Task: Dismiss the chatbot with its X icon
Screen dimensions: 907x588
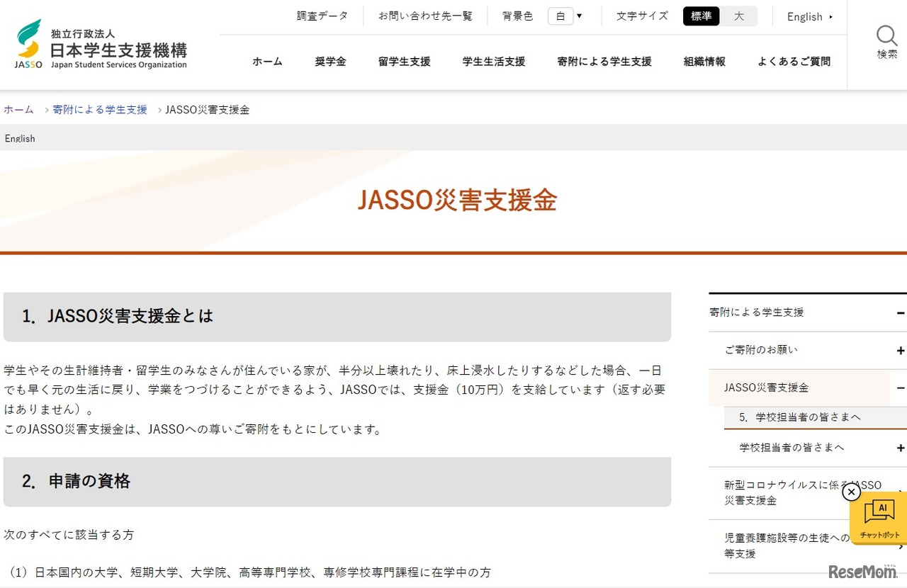Action: click(x=852, y=492)
